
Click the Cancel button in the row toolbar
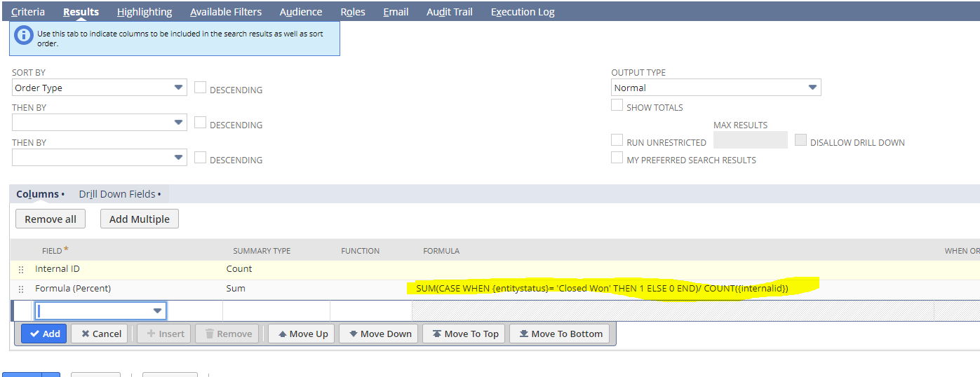click(x=100, y=334)
